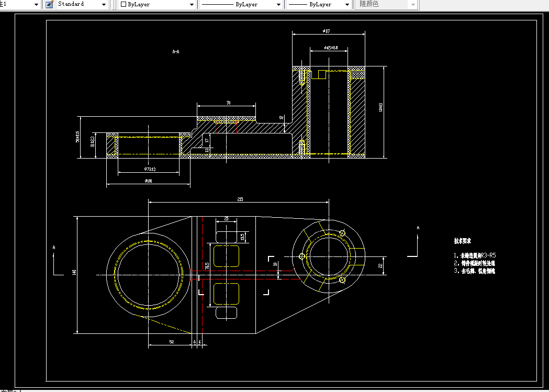The height and width of the screenshot is (392, 549).
Task: Select the right section marker A
Action: pyautogui.click(x=418, y=228)
